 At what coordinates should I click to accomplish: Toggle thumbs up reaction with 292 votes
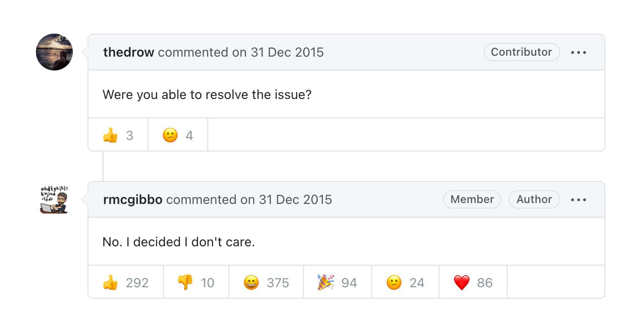[125, 283]
